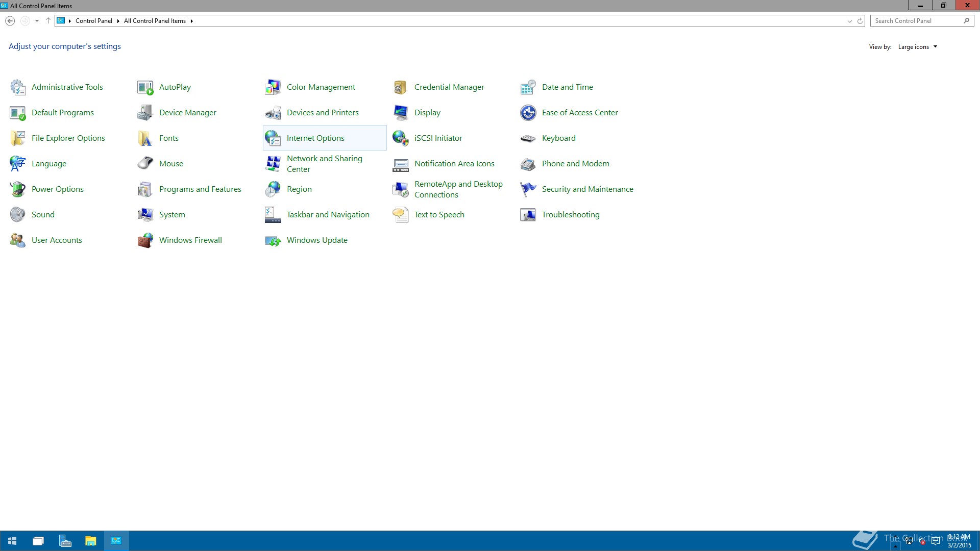Open the Devices and Printers icon
Image resolution: width=980 pixels, height=551 pixels.
click(273, 113)
